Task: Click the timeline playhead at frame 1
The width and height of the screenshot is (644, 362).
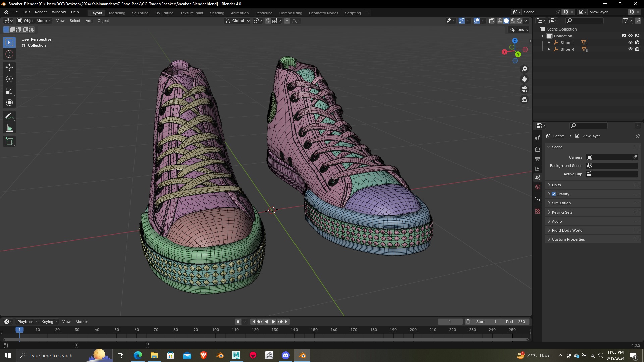Action: pyautogui.click(x=19, y=330)
